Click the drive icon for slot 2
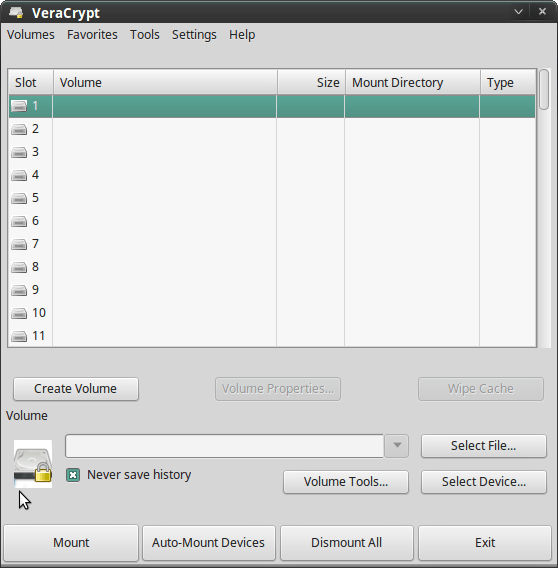Image resolution: width=558 pixels, height=568 pixels. pos(19,129)
